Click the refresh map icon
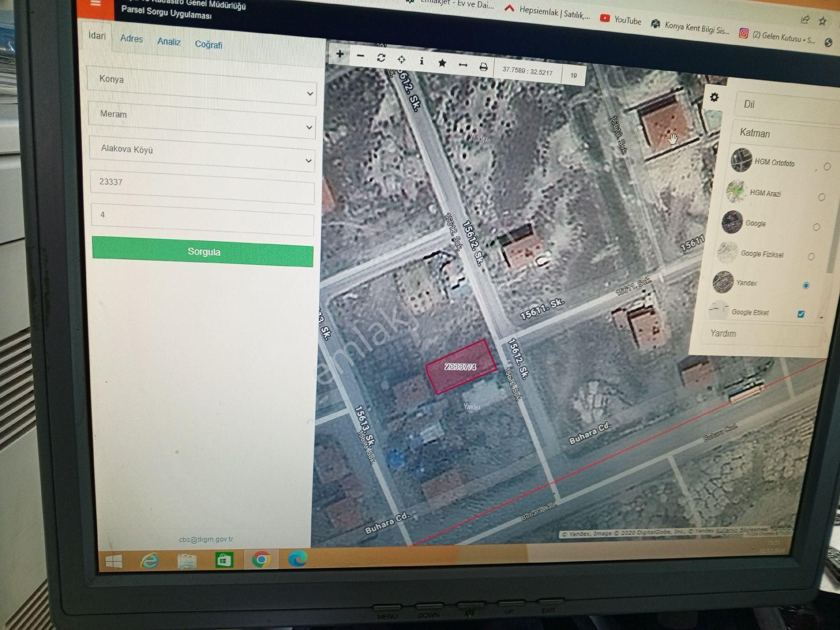This screenshot has width=840, height=630. (x=381, y=58)
